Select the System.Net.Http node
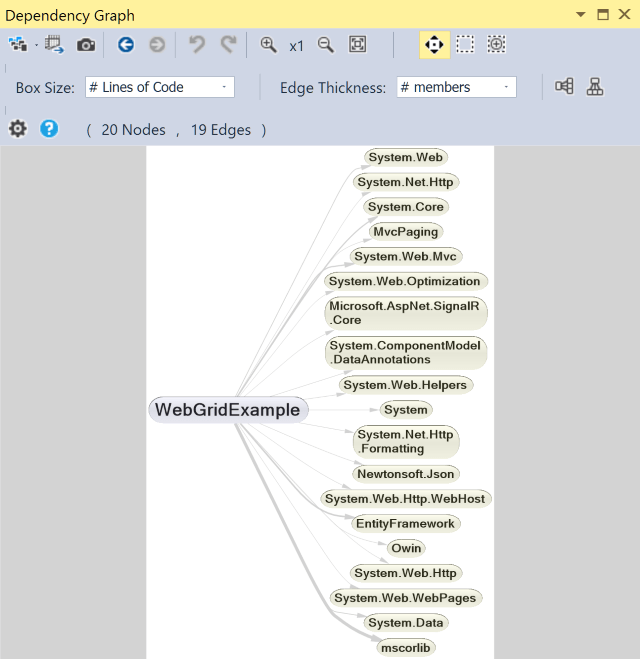The width and height of the screenshot is (640, 659). pos(406,182)
